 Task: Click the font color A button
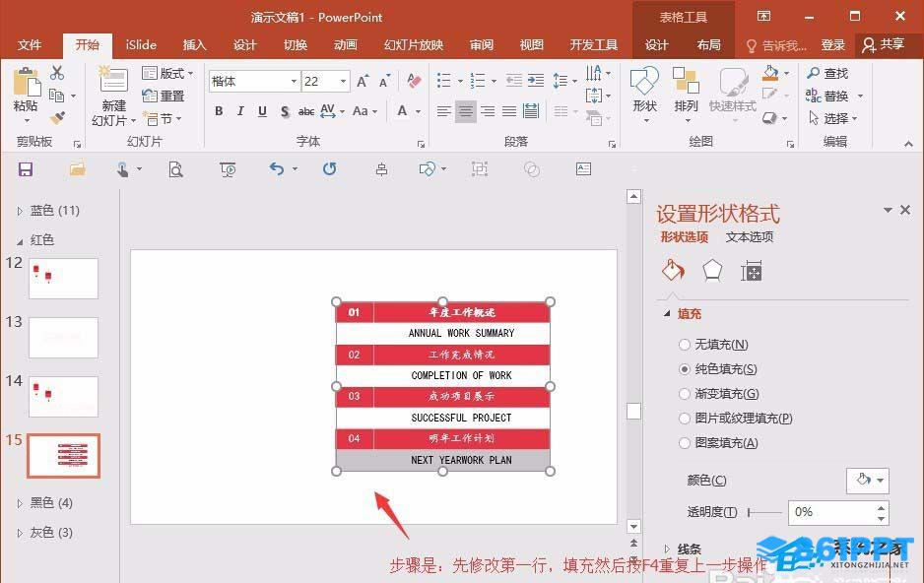tap(402, 110)
